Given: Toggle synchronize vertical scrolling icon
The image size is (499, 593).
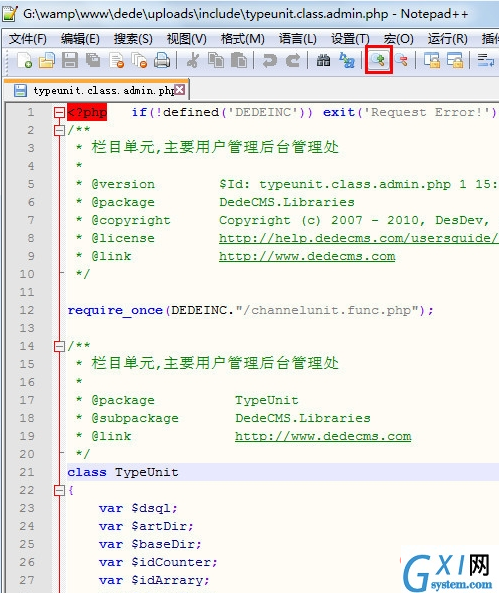Looking at the screenshot, I should point(432,61).
